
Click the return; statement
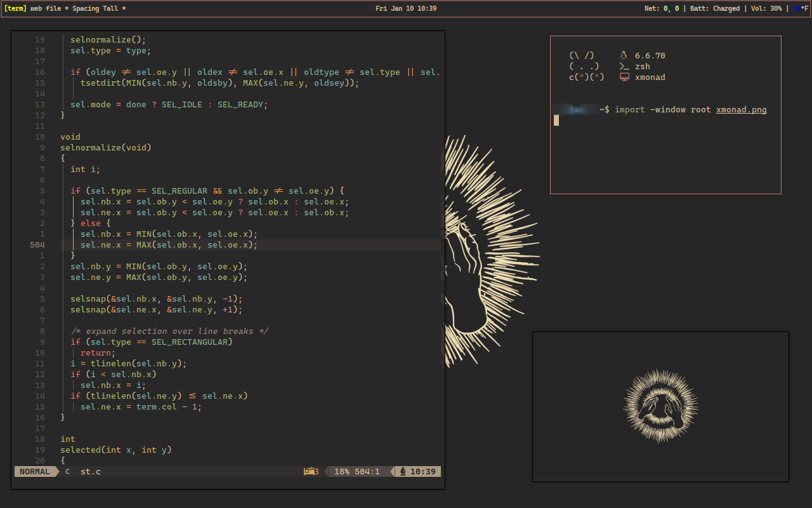(98, 353)
